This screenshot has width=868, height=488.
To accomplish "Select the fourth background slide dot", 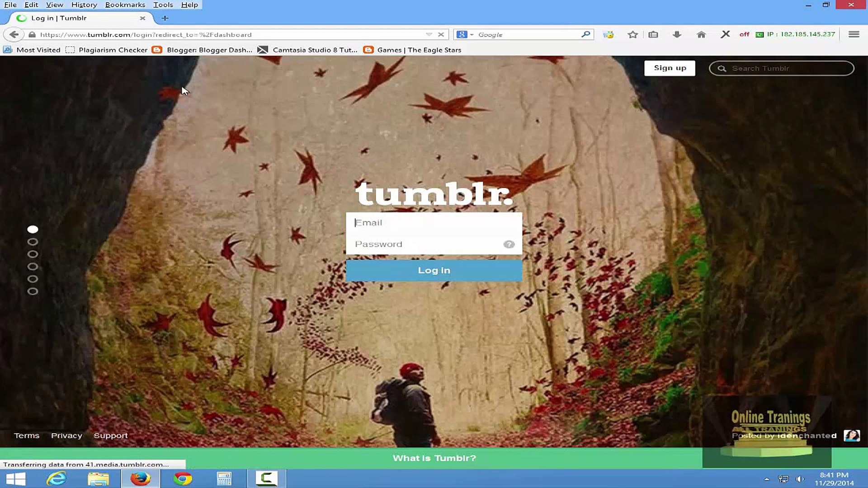I will click(33, 267).
